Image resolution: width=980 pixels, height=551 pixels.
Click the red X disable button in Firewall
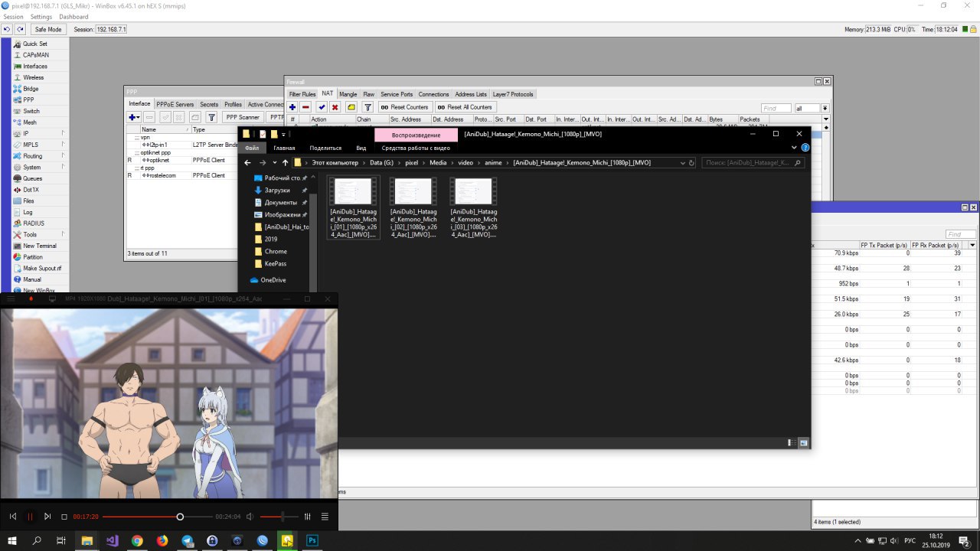coord(335,107)
